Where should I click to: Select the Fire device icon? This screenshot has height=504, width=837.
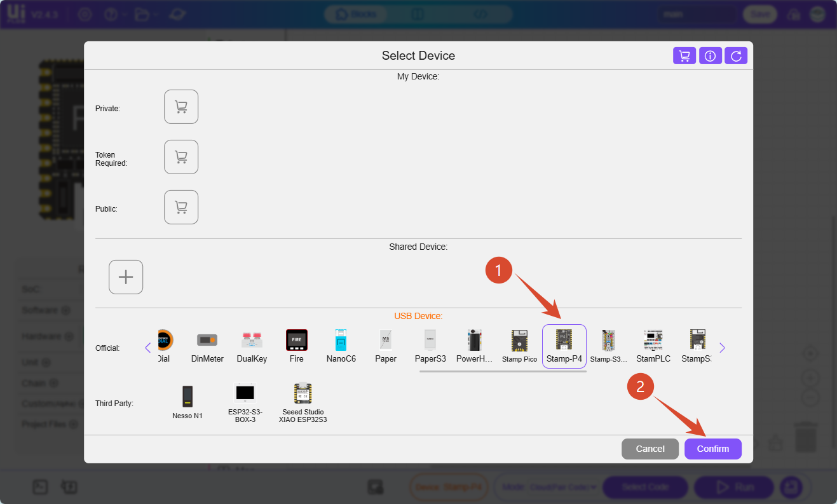pos(296,346)
